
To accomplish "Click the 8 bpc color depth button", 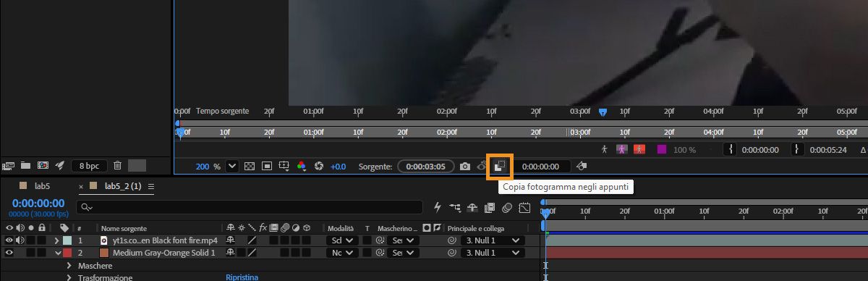I will (x=90, y=166).
